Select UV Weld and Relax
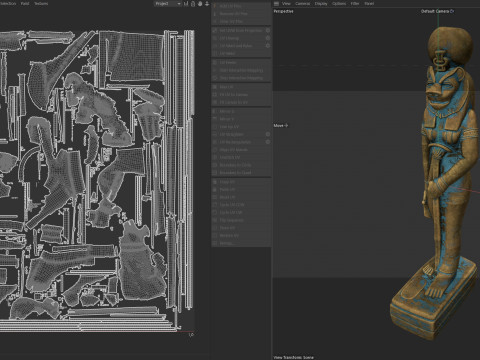Viewport: 480px width, 360px height. point(238,46)
